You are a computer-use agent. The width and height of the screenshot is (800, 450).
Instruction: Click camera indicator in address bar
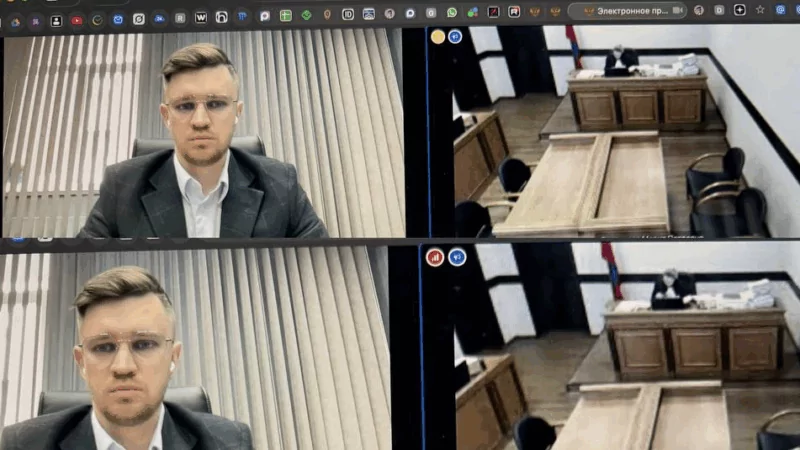678,10
